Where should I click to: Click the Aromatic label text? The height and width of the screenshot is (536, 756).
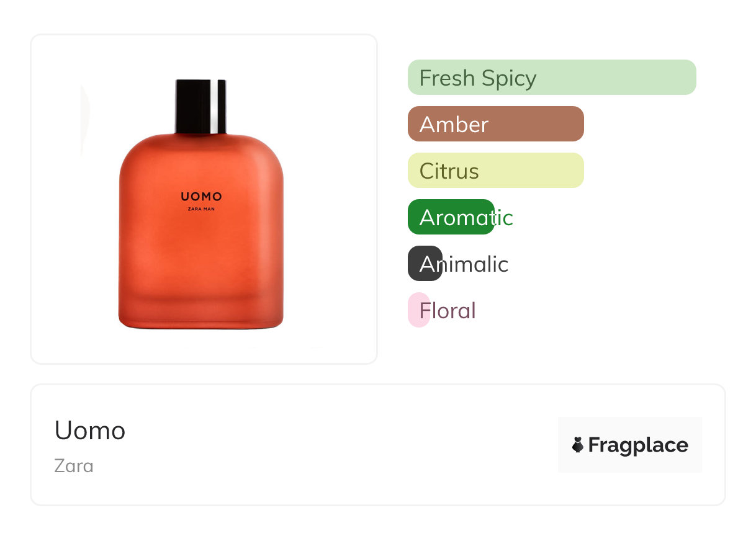466,218
